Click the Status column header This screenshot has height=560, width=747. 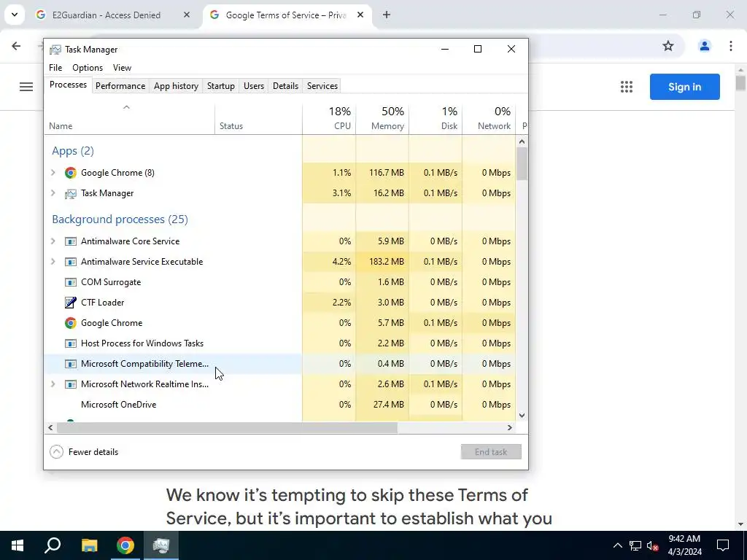259,118
